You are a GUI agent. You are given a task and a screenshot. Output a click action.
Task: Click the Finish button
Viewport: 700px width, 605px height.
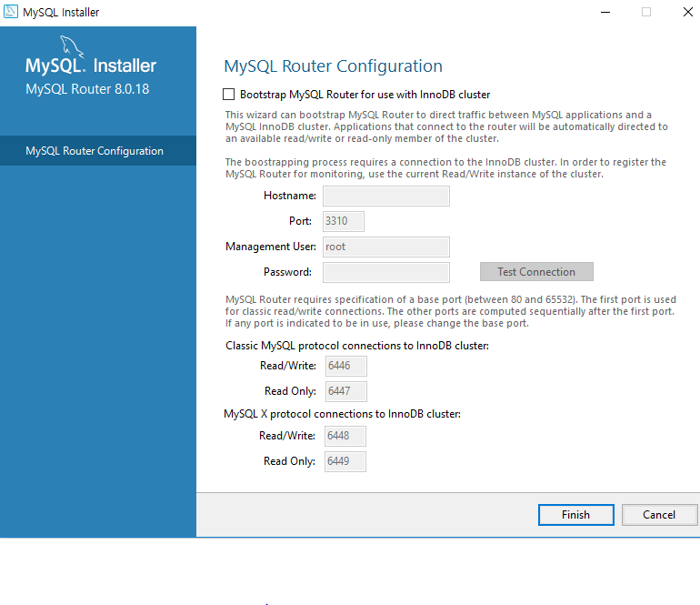(575, 515)
